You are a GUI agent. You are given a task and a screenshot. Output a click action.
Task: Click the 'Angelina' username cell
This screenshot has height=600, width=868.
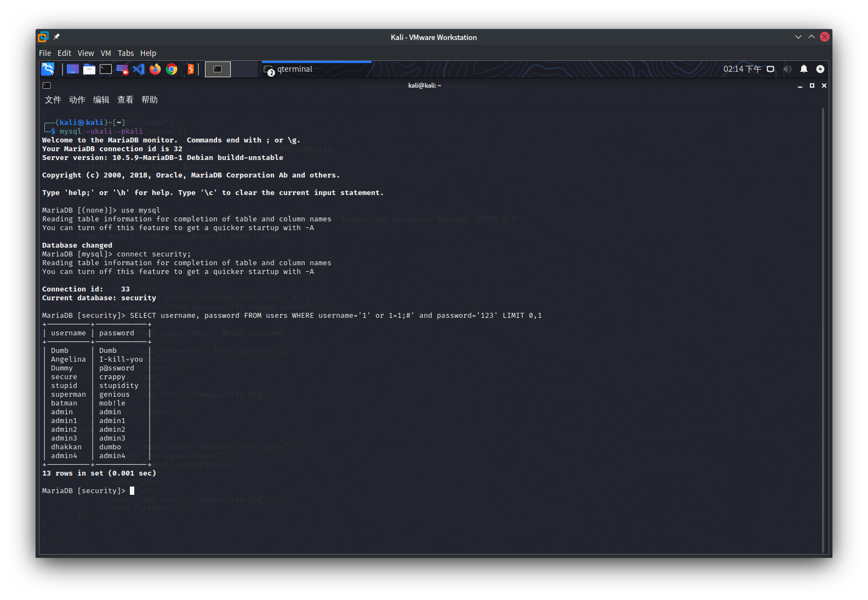68,359
